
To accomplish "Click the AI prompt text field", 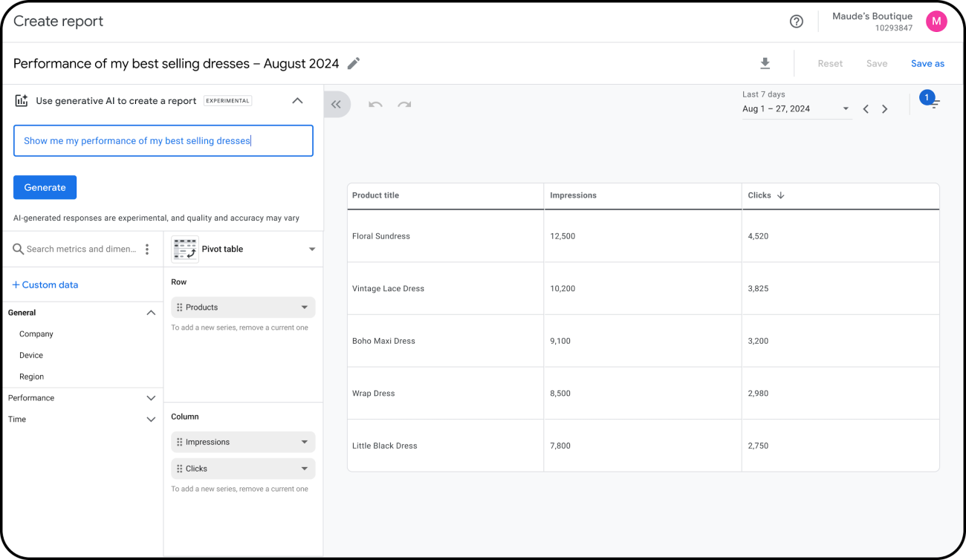I will (x=163, y=141).
